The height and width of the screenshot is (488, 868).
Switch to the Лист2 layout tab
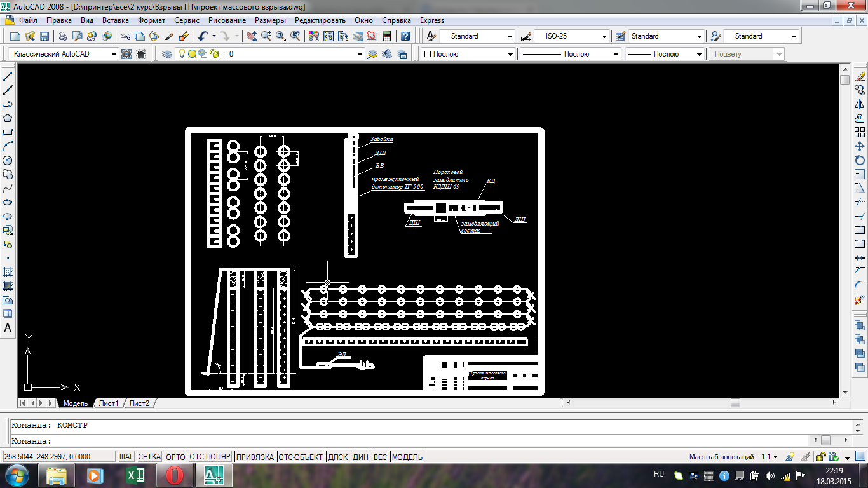click(x=139, y=403)
